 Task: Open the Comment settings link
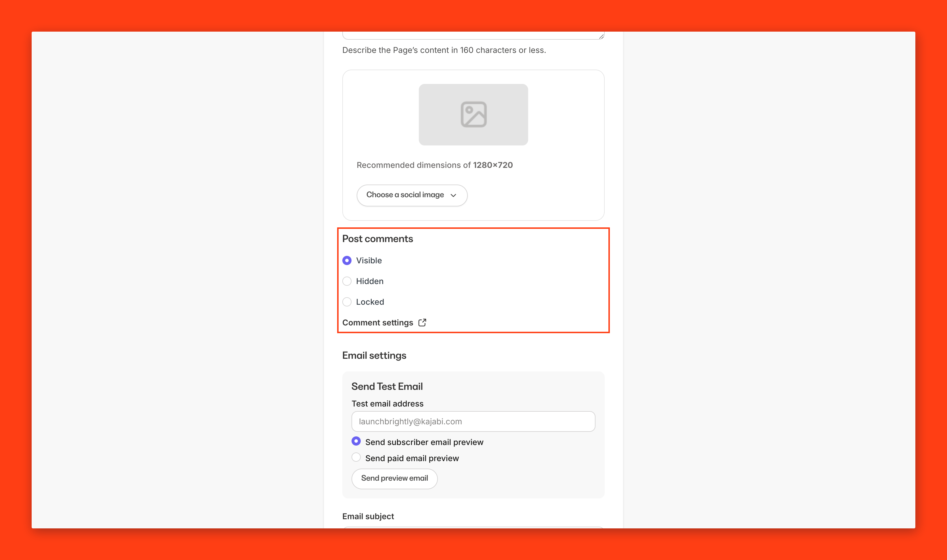(378, 323)
